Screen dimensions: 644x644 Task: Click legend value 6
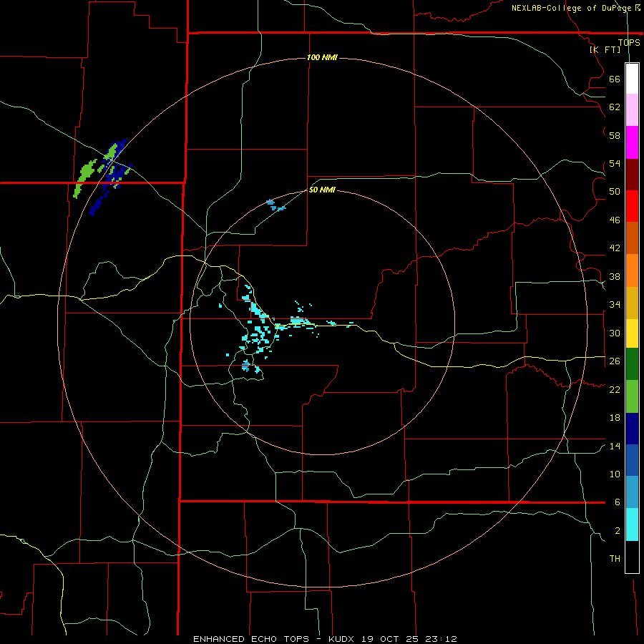pos(617,502)
